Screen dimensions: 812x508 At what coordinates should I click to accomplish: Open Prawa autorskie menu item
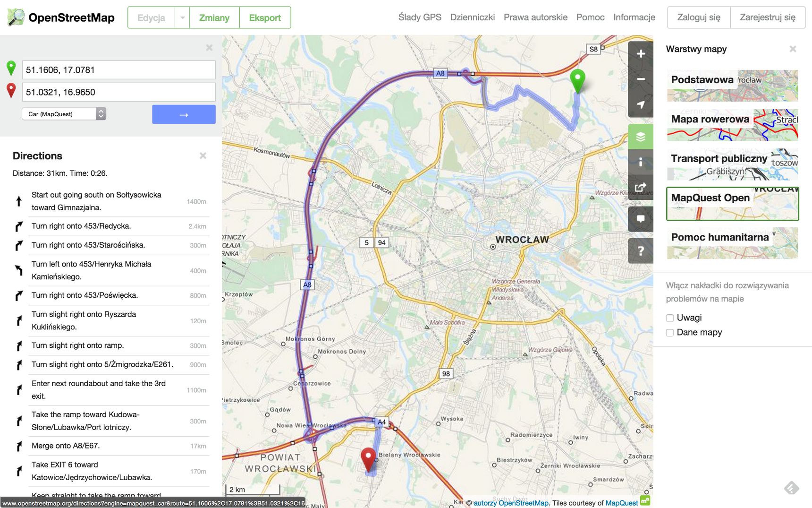(x=535, y=17)
